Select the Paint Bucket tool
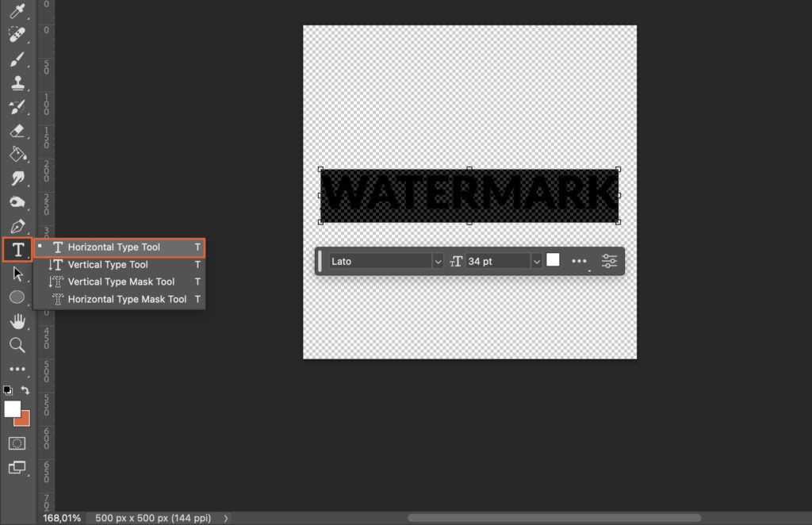The width and height of the screenshot is (812, 525). (x=18, y=155)
